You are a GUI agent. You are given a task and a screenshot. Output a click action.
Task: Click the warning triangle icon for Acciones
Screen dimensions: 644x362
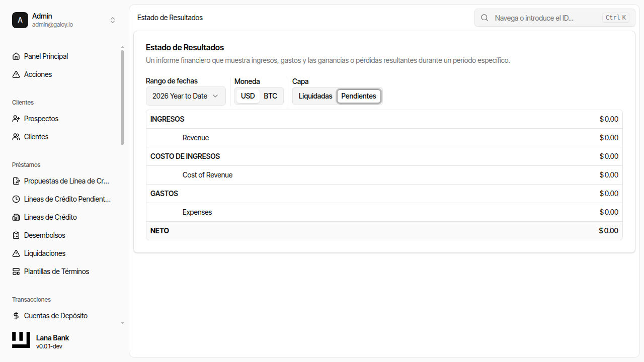[16, 74]
